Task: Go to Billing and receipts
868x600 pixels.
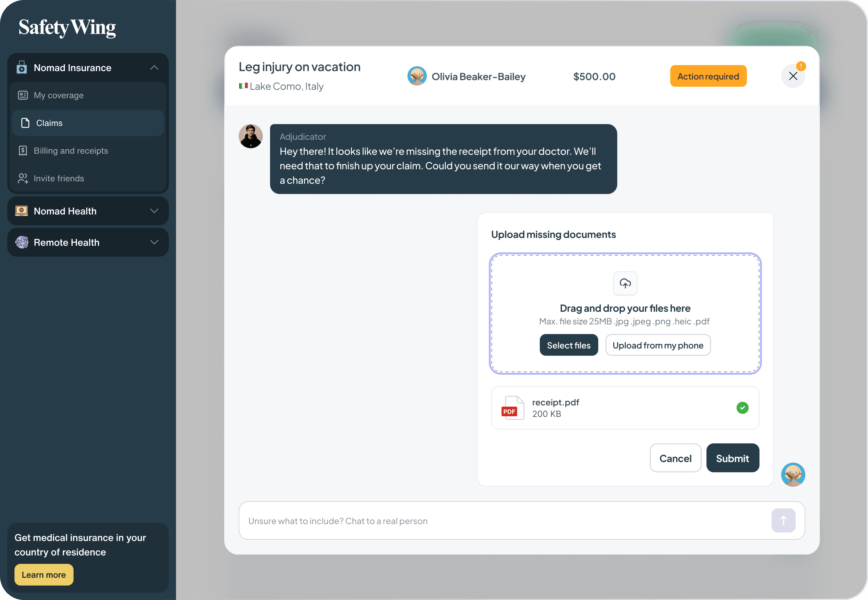Action: click(x=71, y=151)
